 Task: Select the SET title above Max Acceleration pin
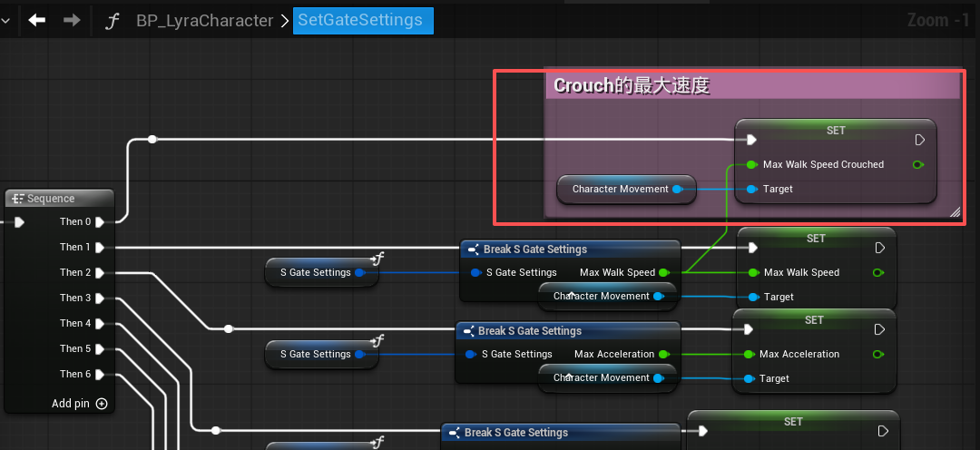pyautogui.click(x=814, y=320)
